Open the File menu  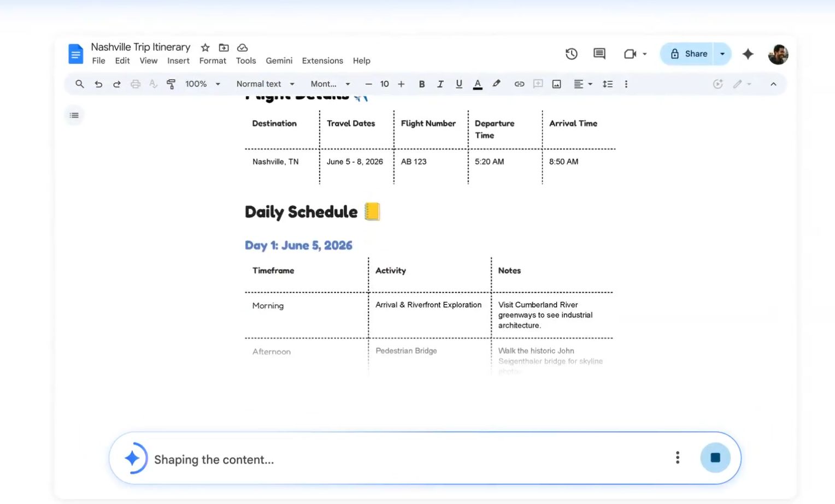pyautogui.click(x=99, y=61)
